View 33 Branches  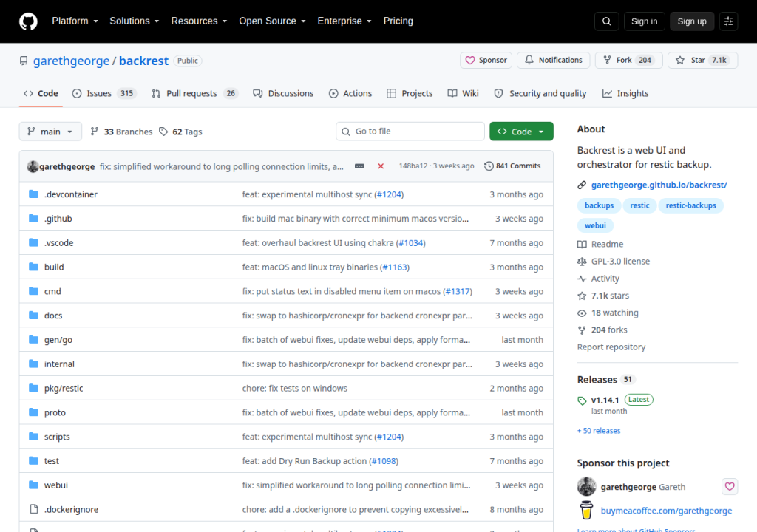point(121,132)
